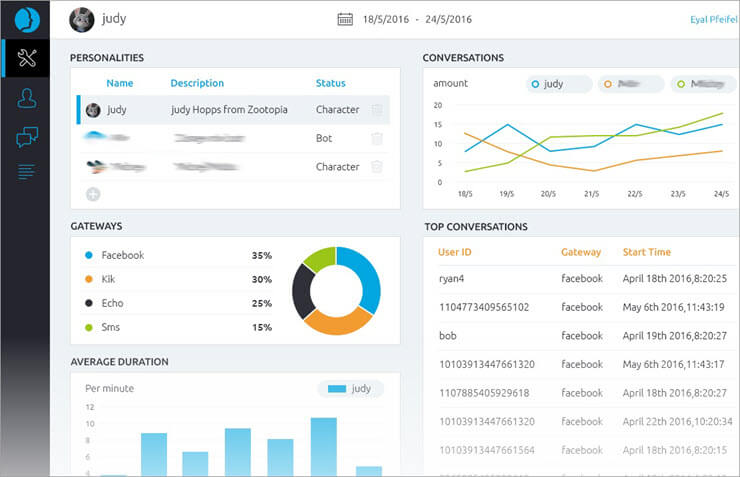The image size is (740, 477).
Task: Select the Facebook gateway label
Action: coord(123,255)
